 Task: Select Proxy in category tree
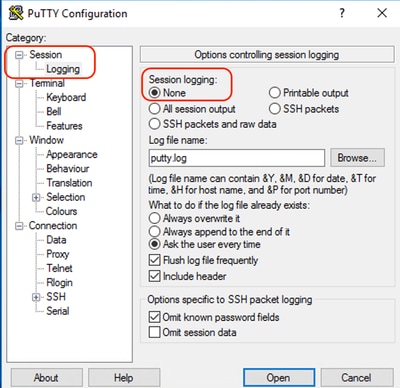coord(58,254)
